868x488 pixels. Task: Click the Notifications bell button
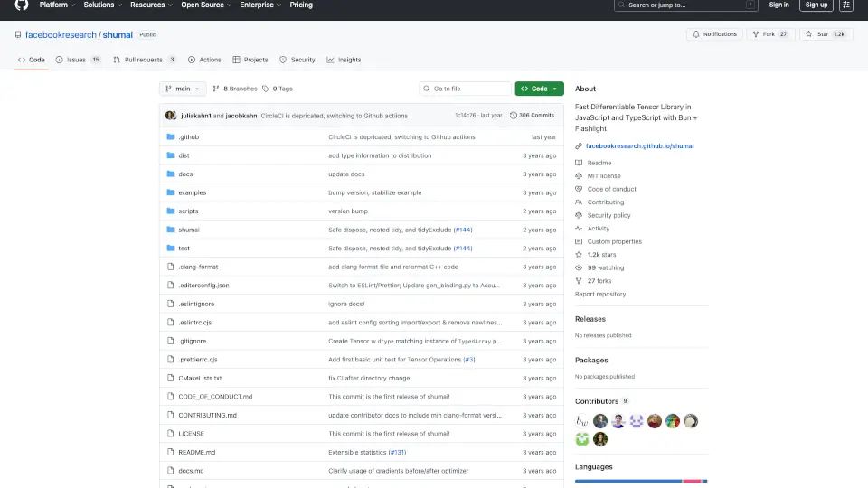[x=713, y=34]
